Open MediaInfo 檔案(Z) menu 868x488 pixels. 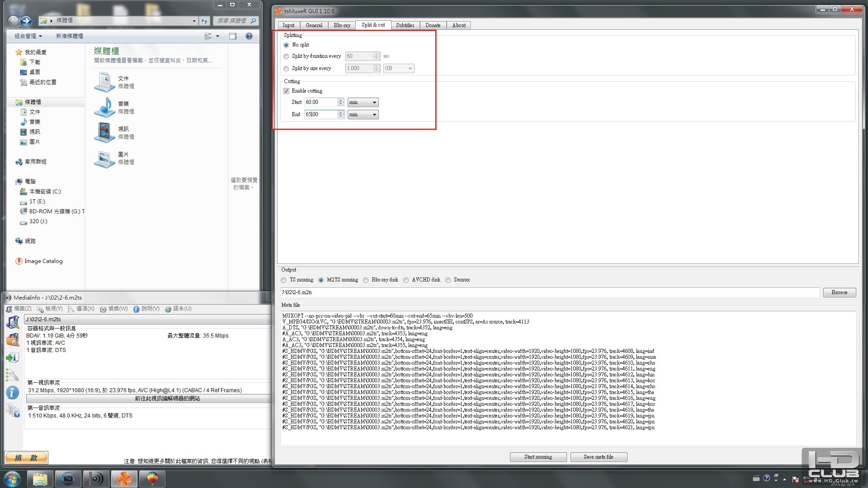(x=19, y=309)
